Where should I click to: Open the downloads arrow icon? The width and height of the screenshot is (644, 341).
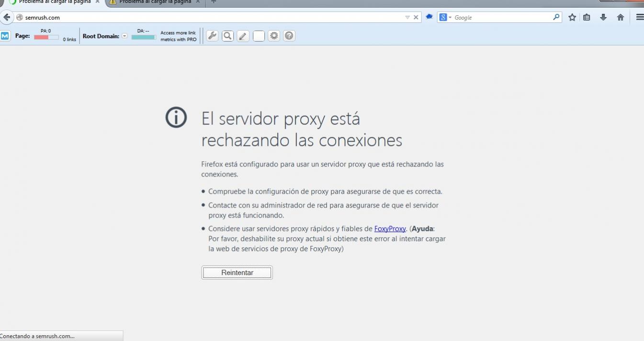[x=603, y=17]
